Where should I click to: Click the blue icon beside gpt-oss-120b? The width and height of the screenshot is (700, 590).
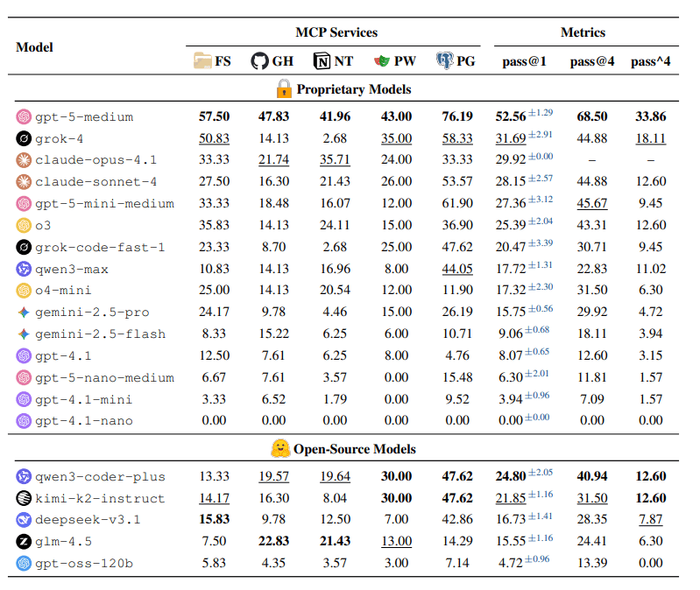tap(24, 563)
